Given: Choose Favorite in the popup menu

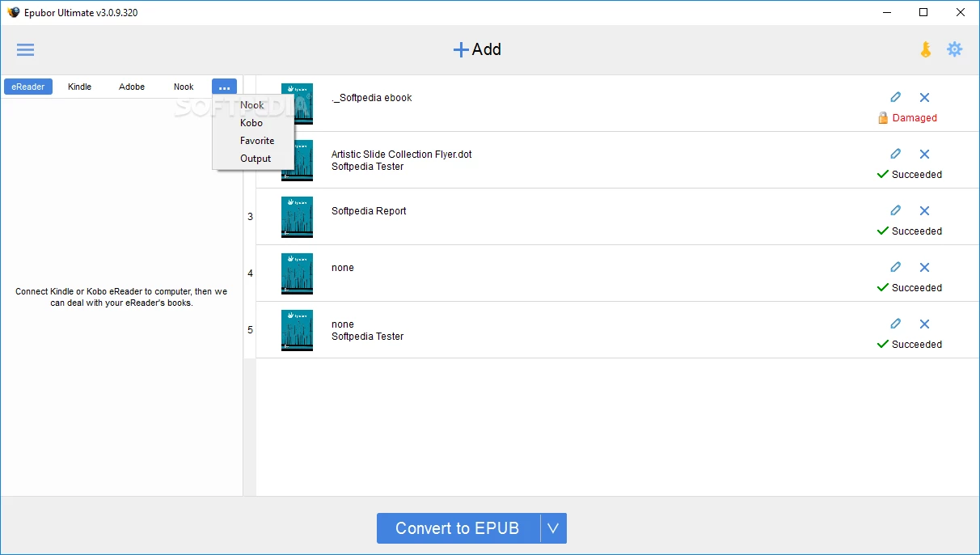Looking at the screenshot, I should click(257, 141).
